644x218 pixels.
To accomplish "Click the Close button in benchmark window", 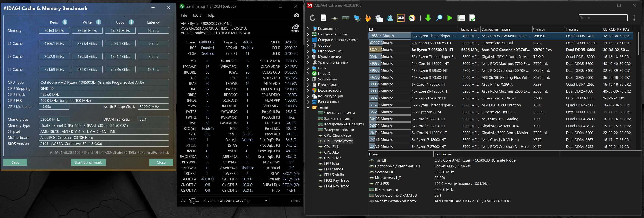I will (161, 162).
